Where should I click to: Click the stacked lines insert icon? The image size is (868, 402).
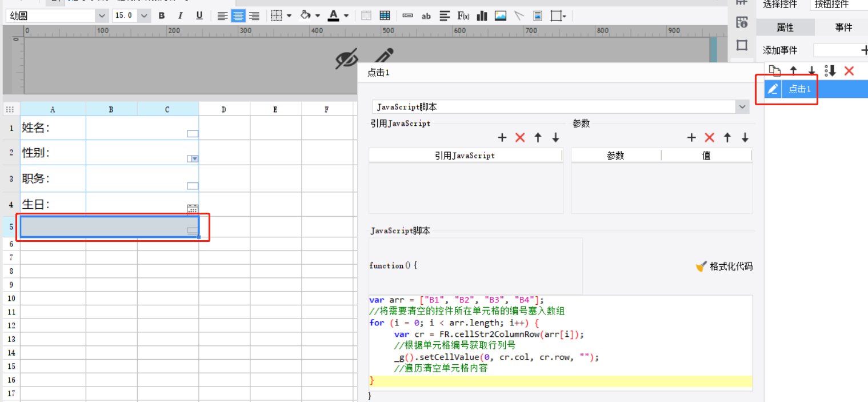445,16
